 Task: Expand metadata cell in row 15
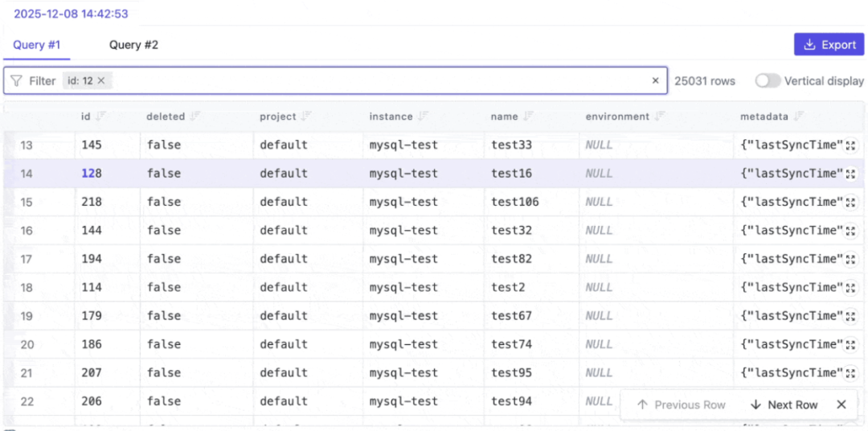(x=851, y=202)
